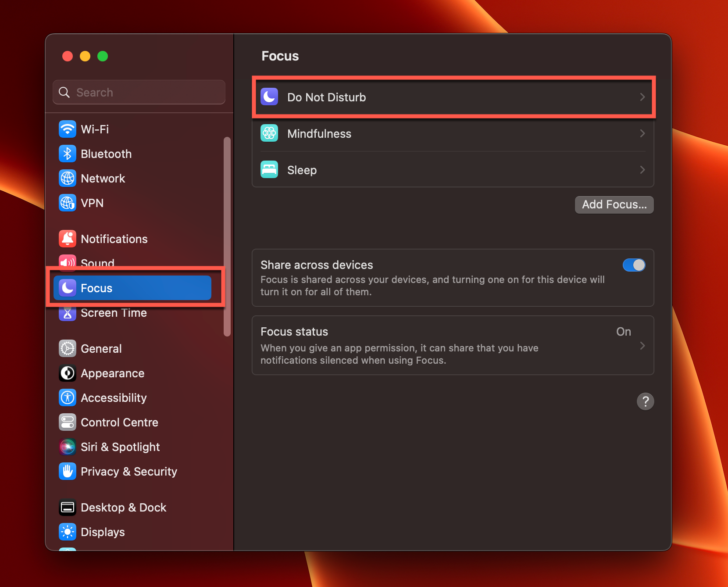
Task: Expand the Sleep focus chevron
Action: (x=642, y=169)
